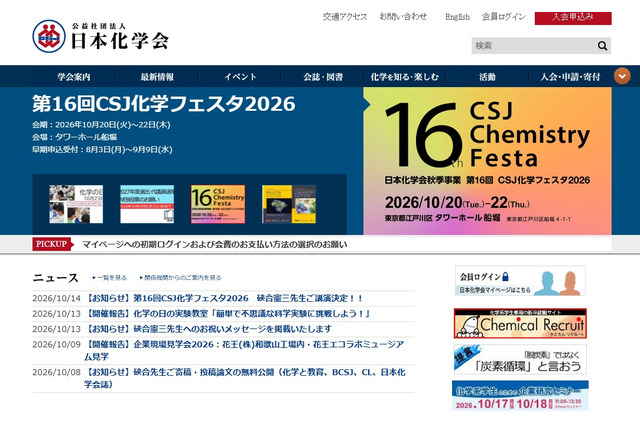The image size is (640, 426).
Task: Click 関係機関からのご案内を見る link
Action: (x=180, y=277)
